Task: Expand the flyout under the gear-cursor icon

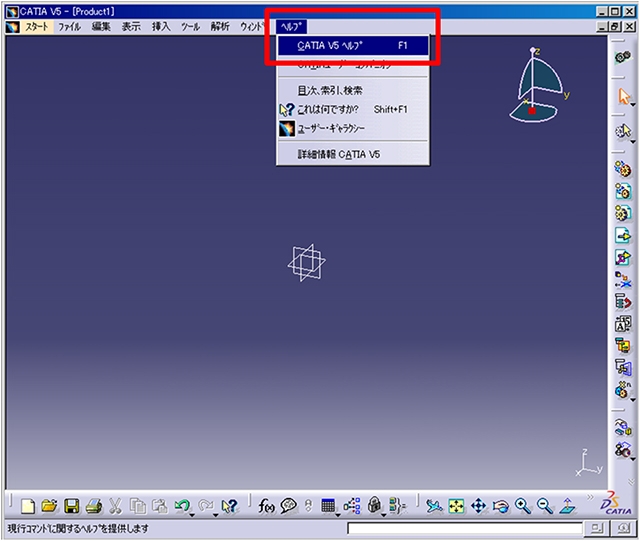Action: (632, 141)
